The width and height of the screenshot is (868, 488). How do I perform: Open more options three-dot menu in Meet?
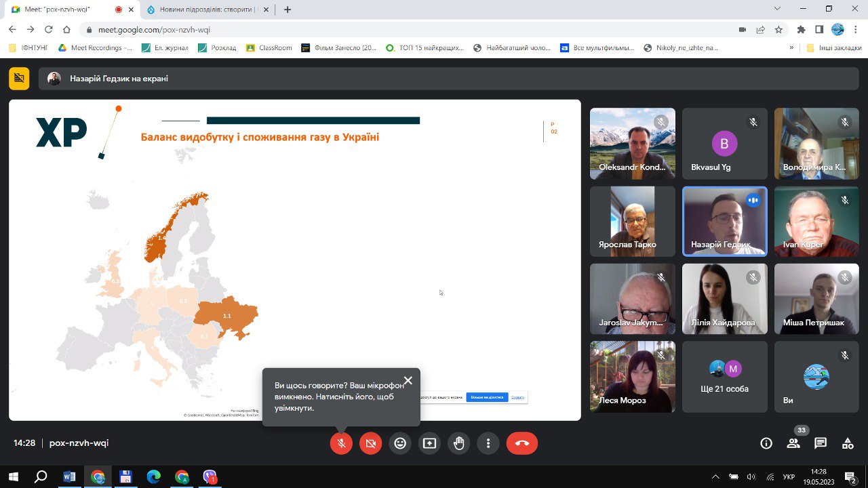(x=488, y=443)
